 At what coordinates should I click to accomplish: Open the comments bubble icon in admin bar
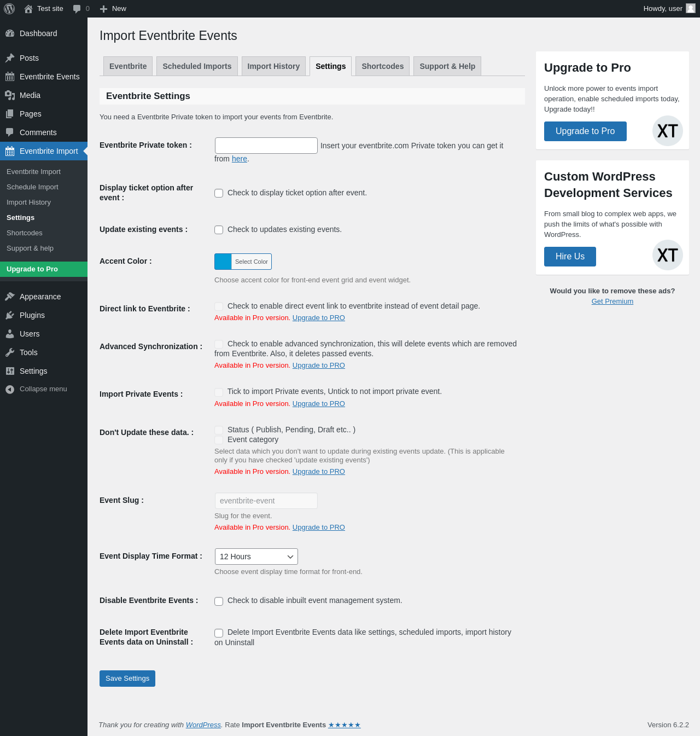tap(77, 9)
